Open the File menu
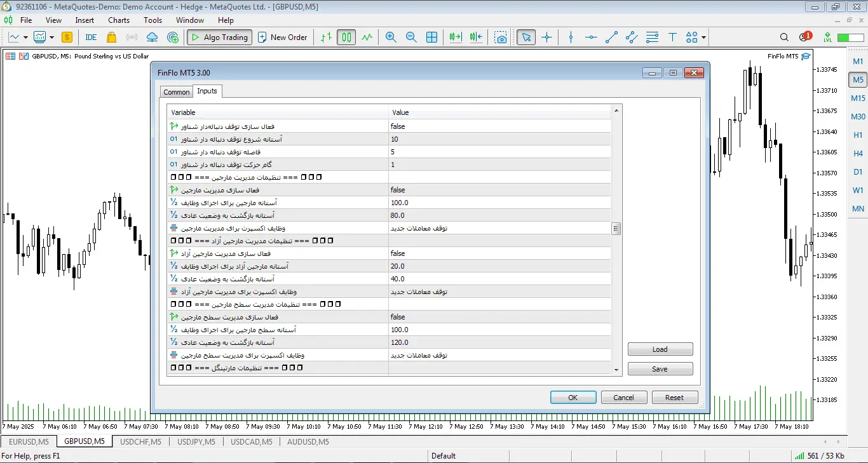Viewport: 868px width, 463px height. (x=26, y=20)
